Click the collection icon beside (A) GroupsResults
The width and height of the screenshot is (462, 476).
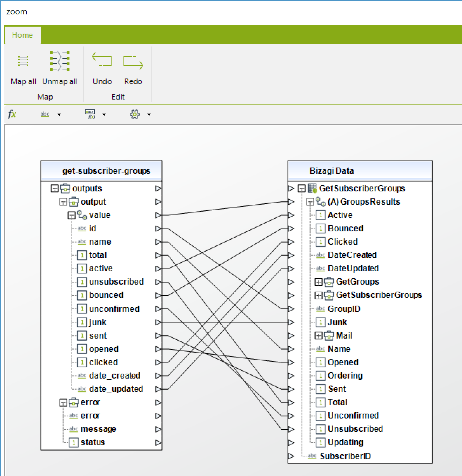(x=320, y=202)
